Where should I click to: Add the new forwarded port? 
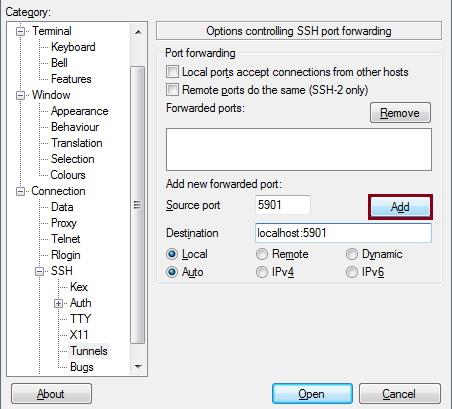[x=400, y=207]
